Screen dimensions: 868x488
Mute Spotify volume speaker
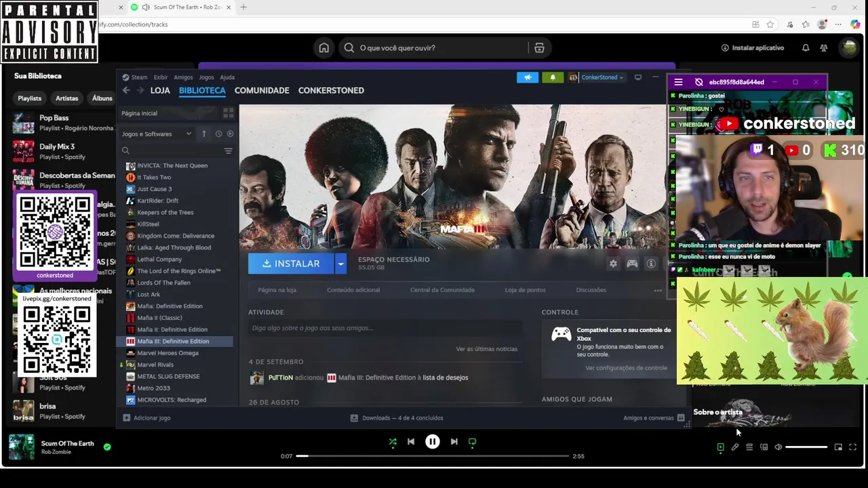point(778,447)
